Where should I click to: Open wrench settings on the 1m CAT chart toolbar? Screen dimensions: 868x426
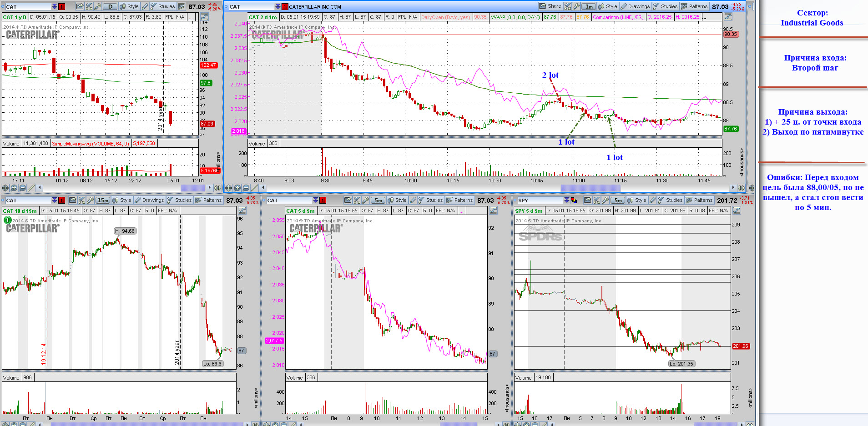576,6
